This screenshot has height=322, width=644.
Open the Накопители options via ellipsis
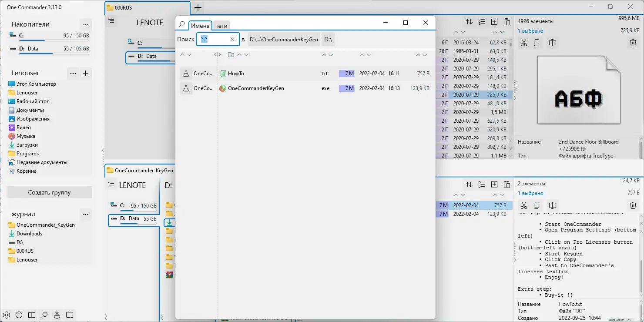(x=86, y=24)
